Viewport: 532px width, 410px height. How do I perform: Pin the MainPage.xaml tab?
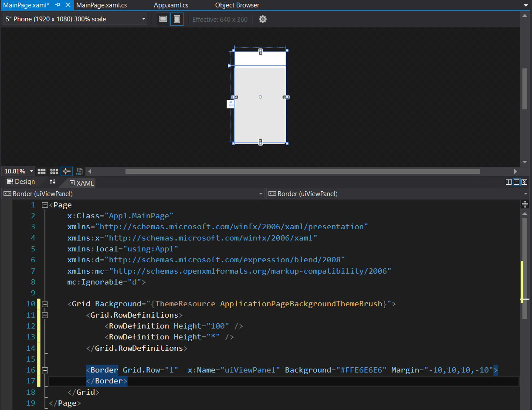coord(58,5)
